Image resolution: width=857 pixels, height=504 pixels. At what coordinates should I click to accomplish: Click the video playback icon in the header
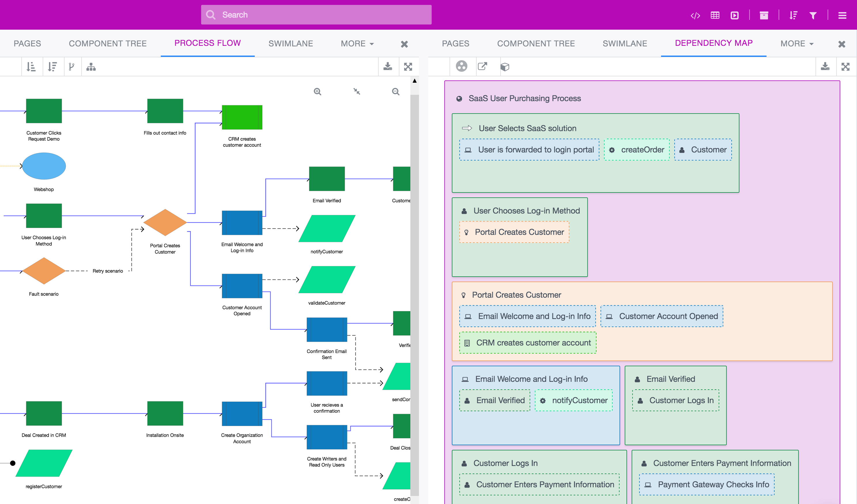coord(735,15)
